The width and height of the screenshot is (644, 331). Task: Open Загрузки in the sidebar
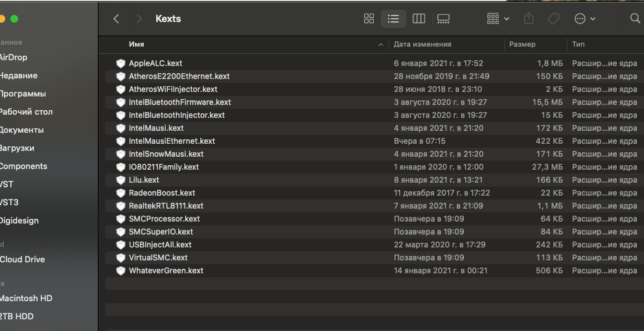coord(17,148)
